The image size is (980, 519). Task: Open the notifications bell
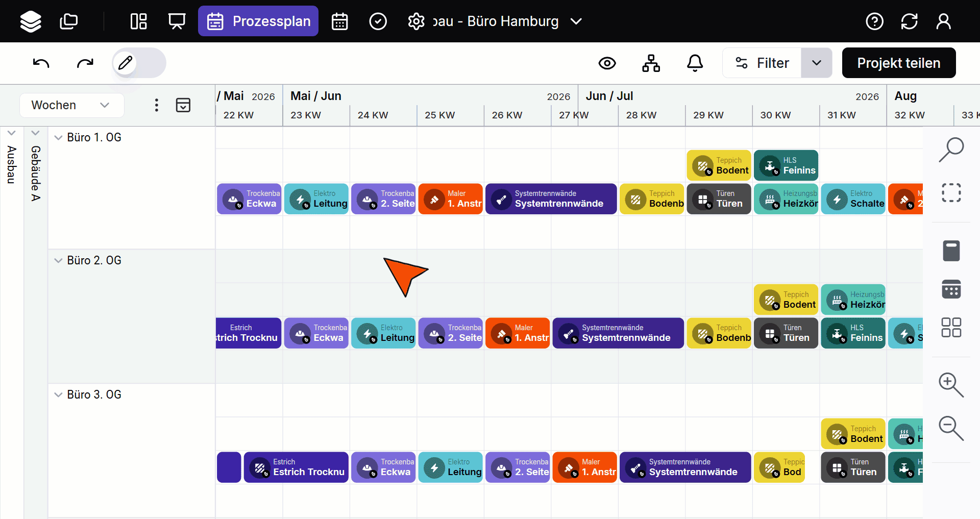[695, 63]
